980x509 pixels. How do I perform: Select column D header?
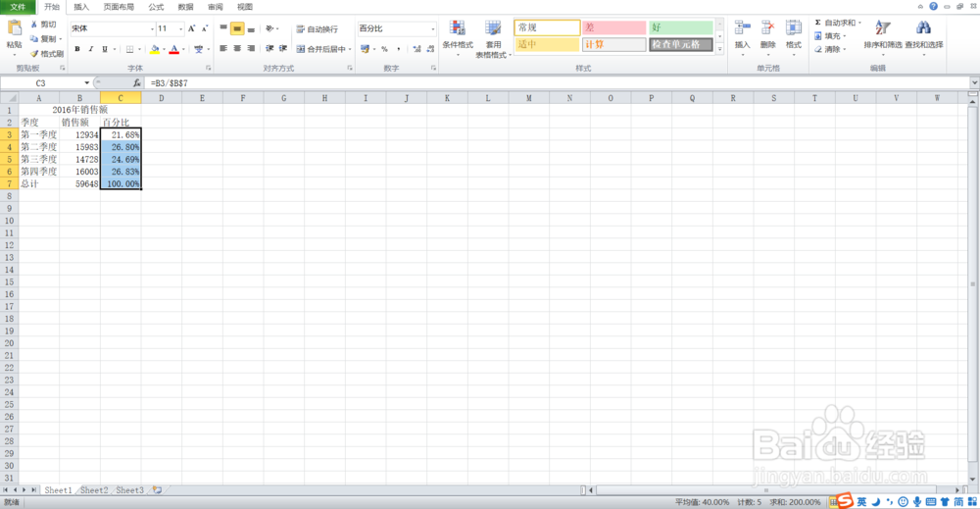pos(162,97)
